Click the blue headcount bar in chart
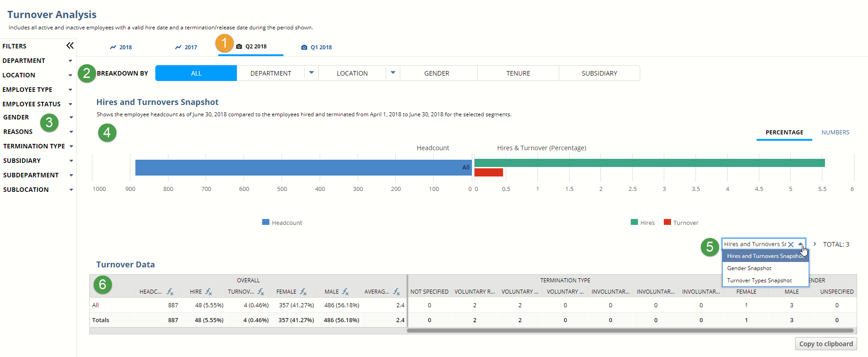The height and width of the screenshot is (357, 868). [x=303, y=167]
